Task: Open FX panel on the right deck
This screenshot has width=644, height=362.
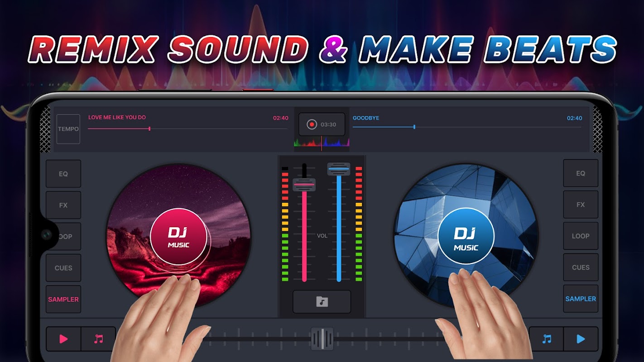Action: (x=581, y=205)
